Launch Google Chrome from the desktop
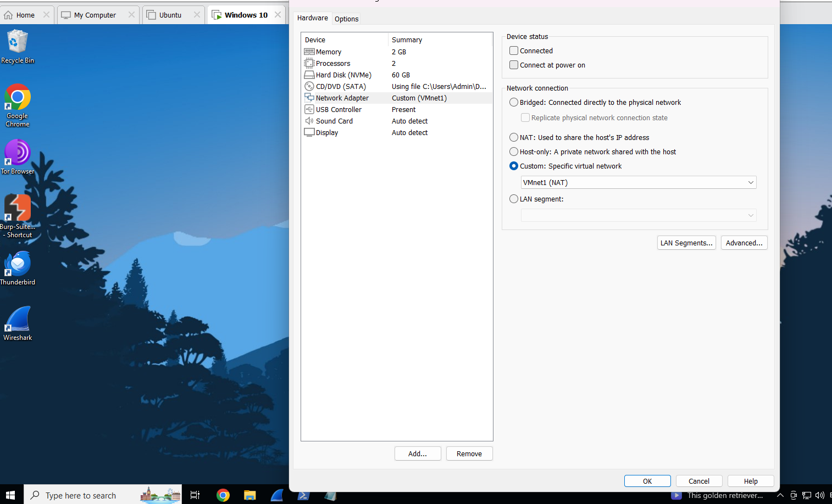832x504 pixels. 17,105
